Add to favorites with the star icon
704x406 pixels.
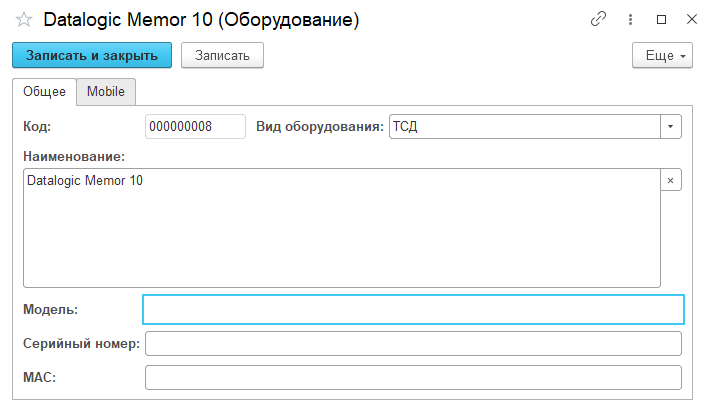[24, 20]
